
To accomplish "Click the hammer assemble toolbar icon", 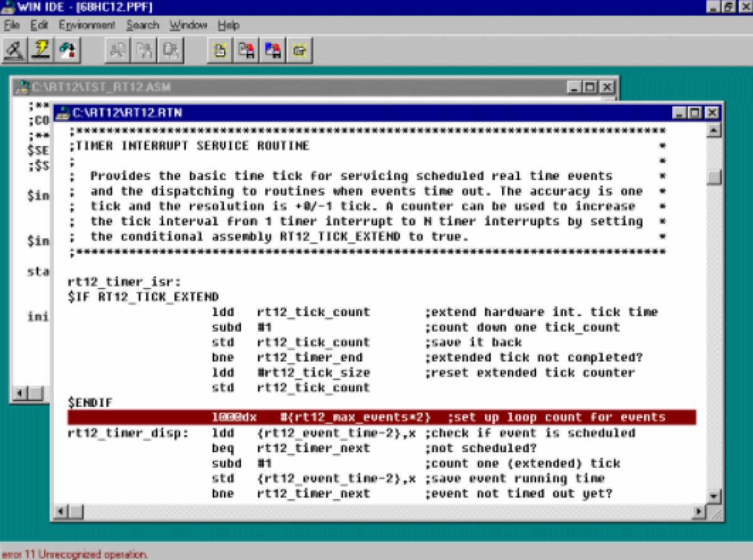I will pos(14,50).
